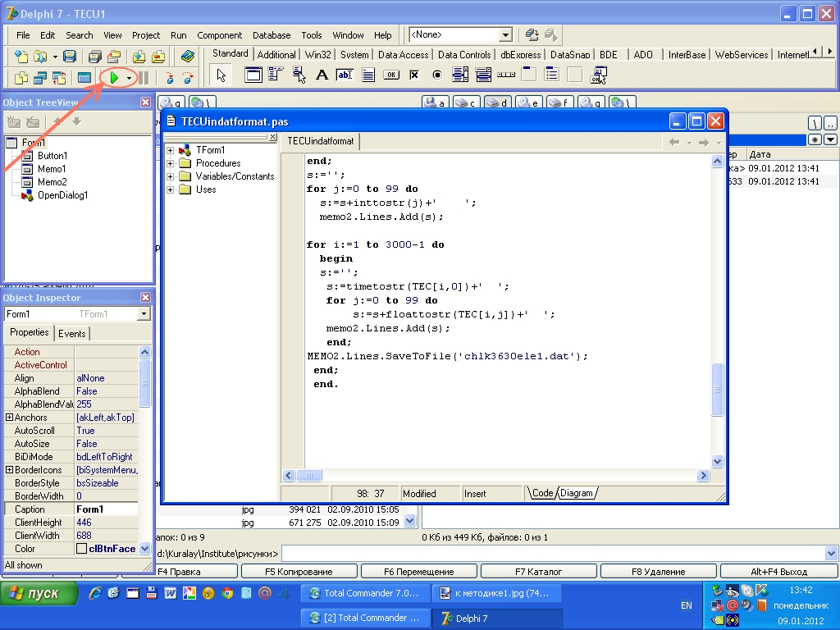The height and width of the screenshot is (630, 840).
Task: Click the clBtnFace Color property swatch
Action: click(82, 549)
